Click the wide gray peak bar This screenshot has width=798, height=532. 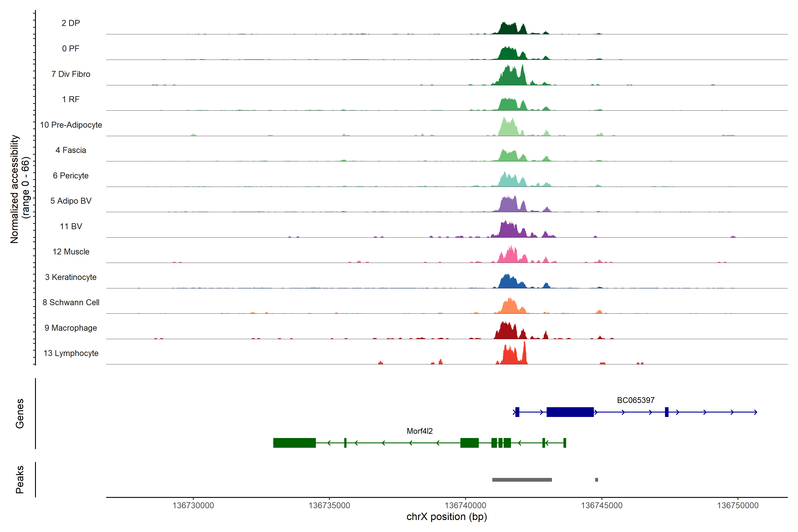(x=522, y=480)
